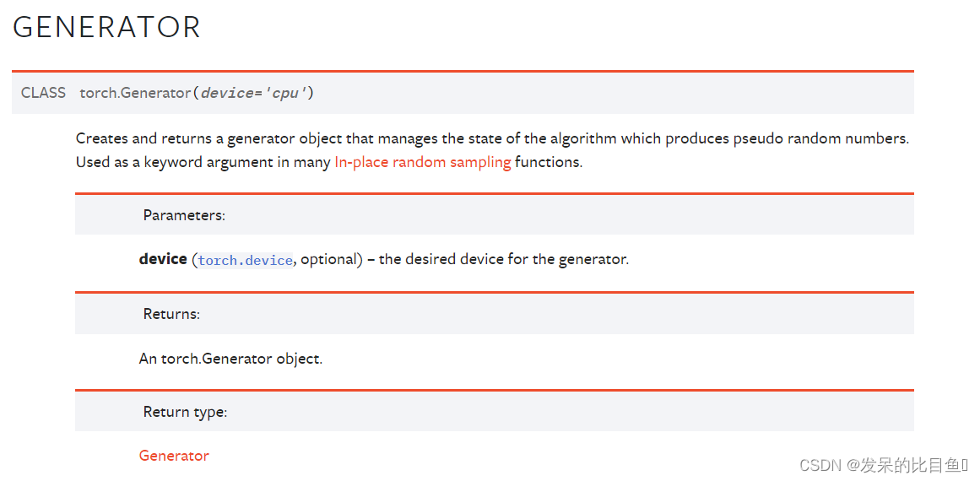Click the GENERATOR page heading
The height and width of the screenshot is (481, 980).
coord(106,27)
